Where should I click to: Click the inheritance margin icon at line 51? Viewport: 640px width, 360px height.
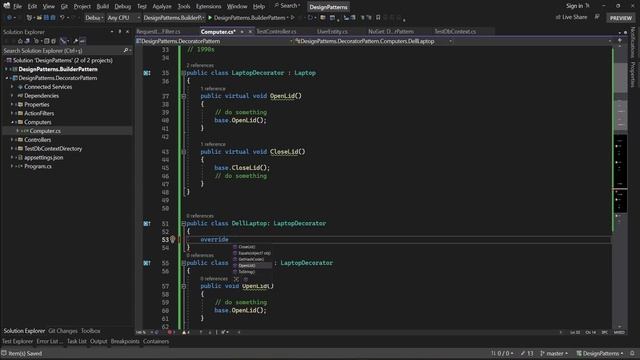147,224
